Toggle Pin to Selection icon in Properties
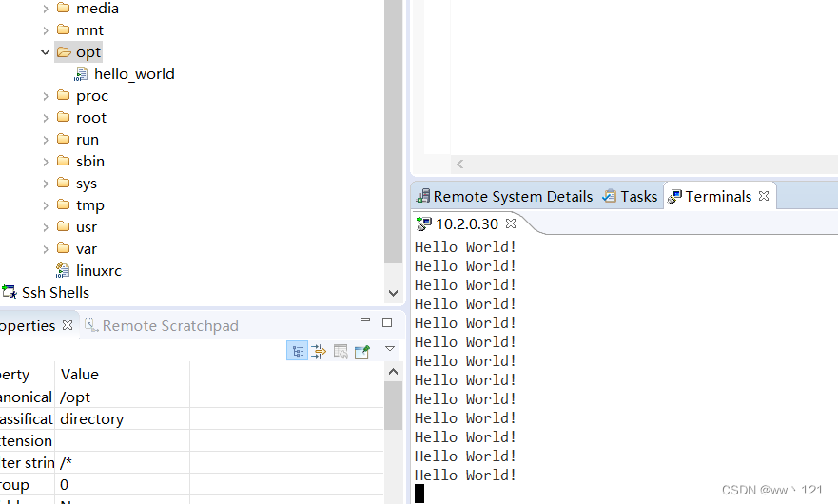This screenshot has width=838, height=504. click(x=362, y=352)
